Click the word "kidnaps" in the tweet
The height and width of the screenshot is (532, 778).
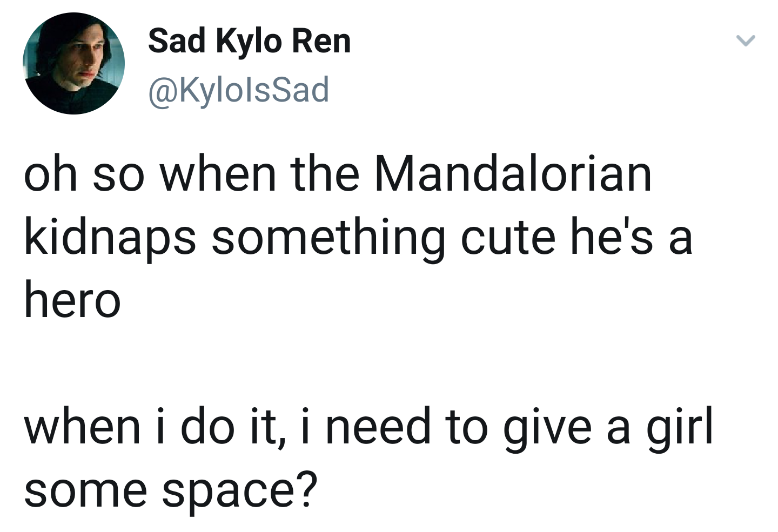(110, 238)
